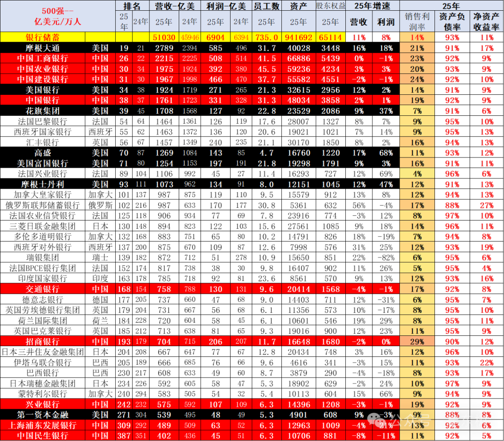Select the 排名 column header

click(132, 6)
